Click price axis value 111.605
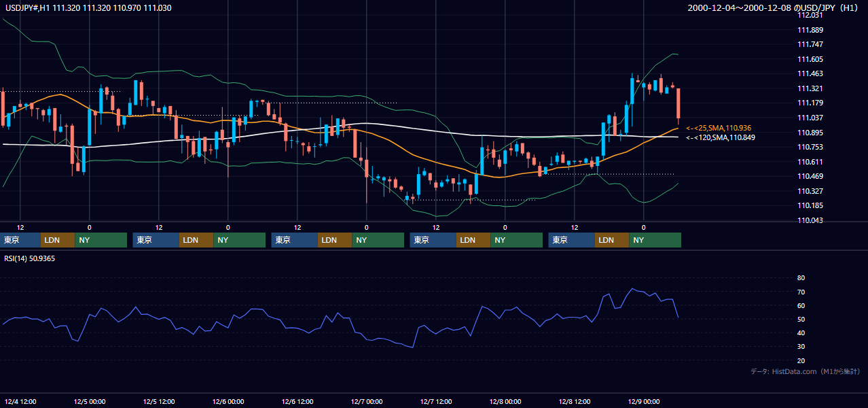The height and width of the screenshot is (408, 868). (x=810, y=59)
